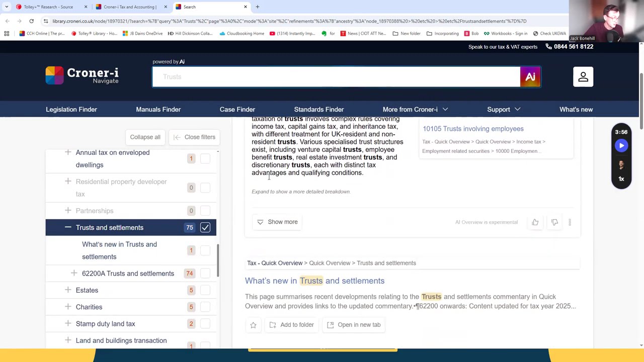
Task: Open 10105 Trusts involving employees link
Action: click(473, 129)
